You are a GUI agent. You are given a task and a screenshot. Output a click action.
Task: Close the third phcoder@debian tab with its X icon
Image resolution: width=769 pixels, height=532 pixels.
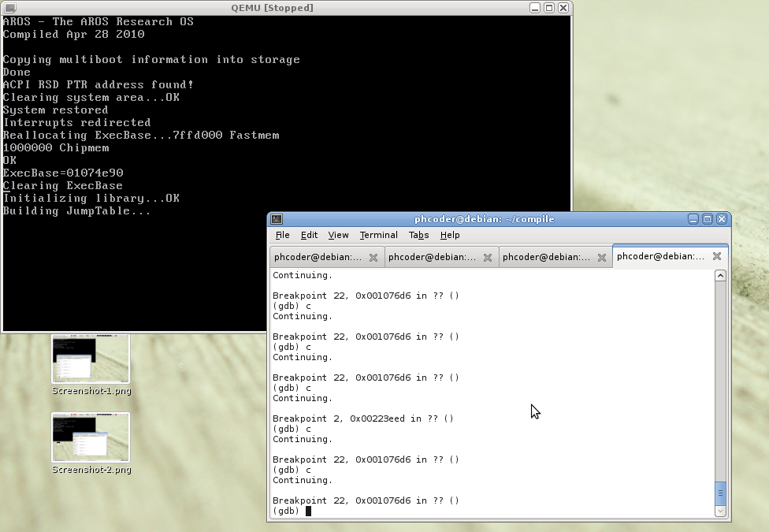pyautogui.click(x=602, y=256)
